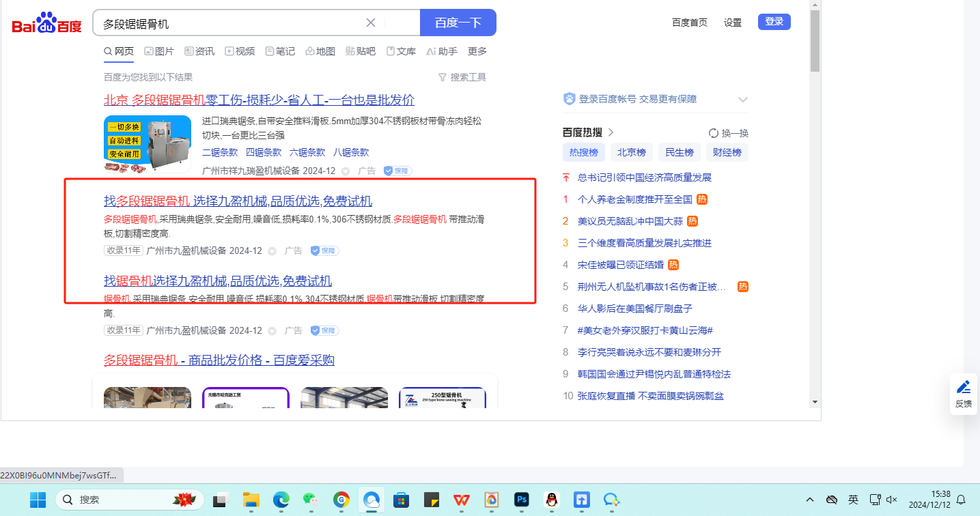
Task: Switch to the 图片 search tab
Action: point(158,51)
